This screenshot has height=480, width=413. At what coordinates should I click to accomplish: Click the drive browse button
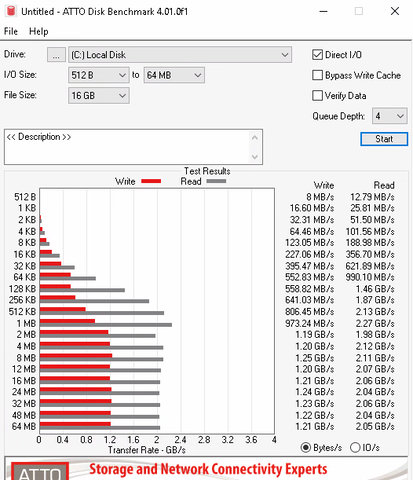point(56,55)
